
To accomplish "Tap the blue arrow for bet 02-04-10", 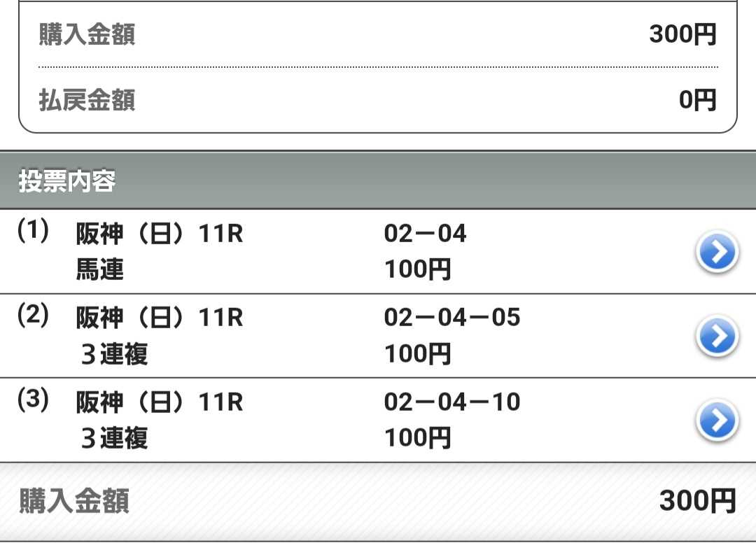I will [x=717, y=421].
